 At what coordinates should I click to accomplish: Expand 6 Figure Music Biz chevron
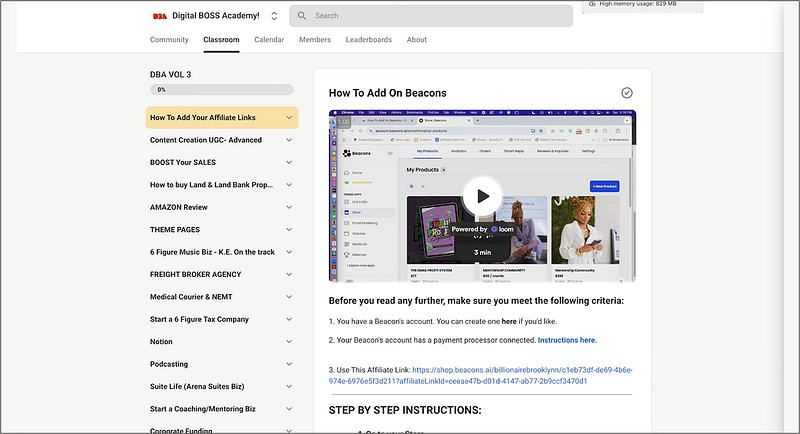[289, 252]
